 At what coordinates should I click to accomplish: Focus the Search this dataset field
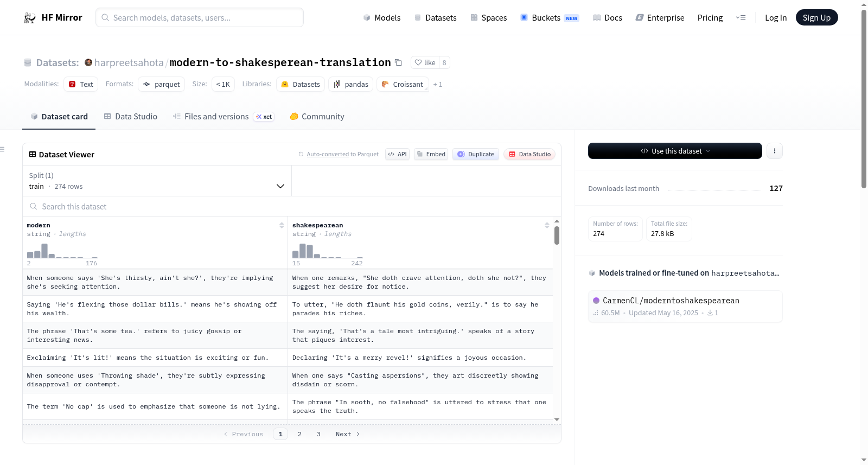click(292, 206)
